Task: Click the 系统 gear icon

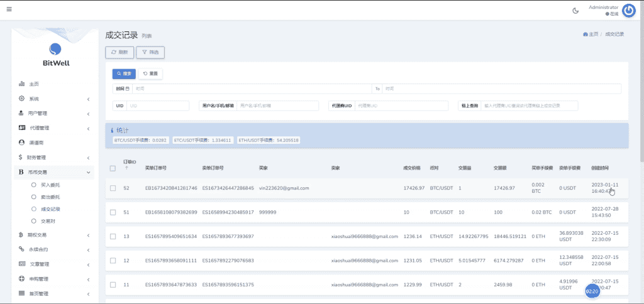Action: (22, 99)
